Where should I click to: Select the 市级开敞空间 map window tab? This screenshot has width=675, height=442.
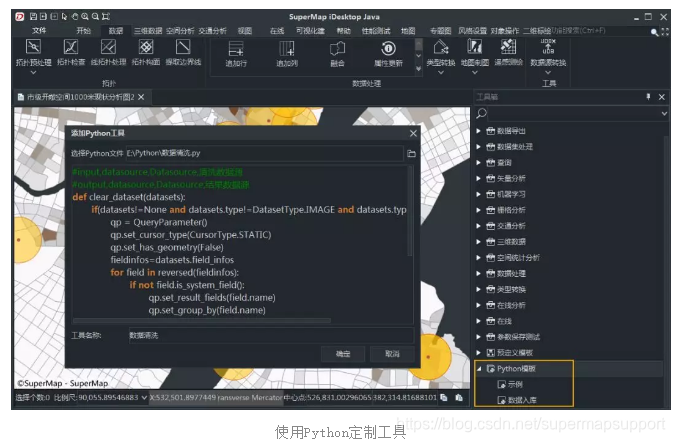point(81,97)
